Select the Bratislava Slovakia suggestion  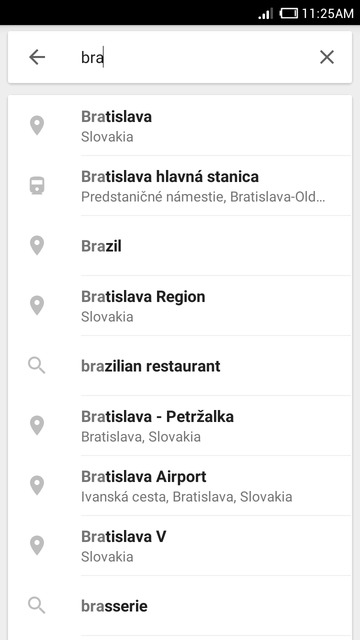click(x=180, y=125)
